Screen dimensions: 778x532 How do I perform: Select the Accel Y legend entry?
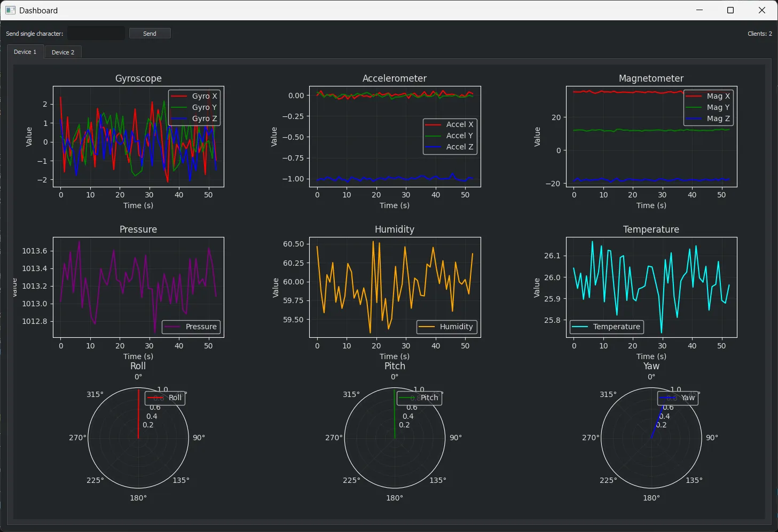click(x=459, y=136)
